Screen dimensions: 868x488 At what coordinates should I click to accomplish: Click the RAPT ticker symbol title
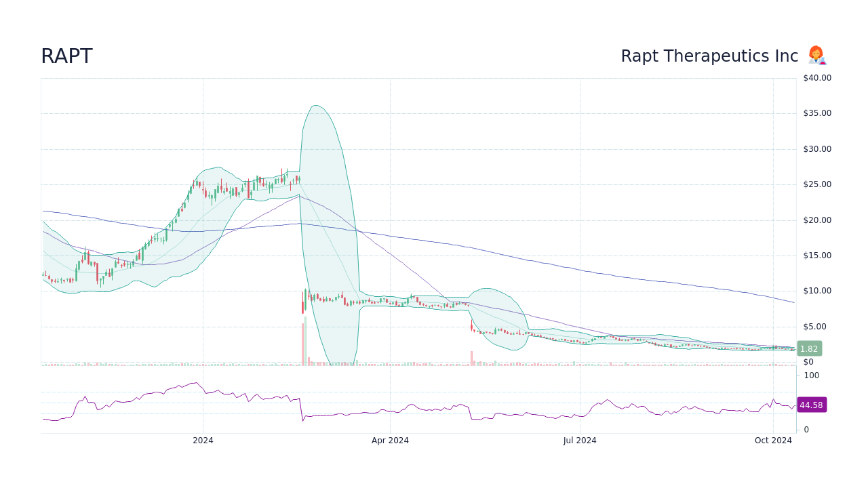(x=66, y=57)
